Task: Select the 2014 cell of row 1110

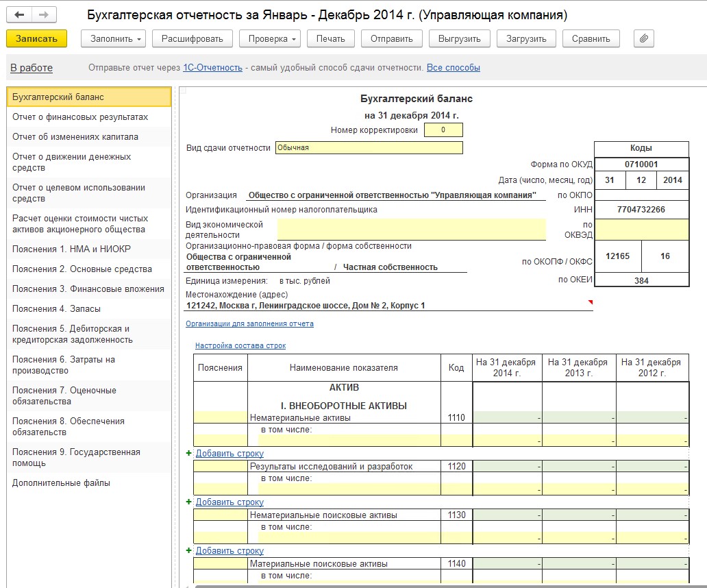Action: 507,417
